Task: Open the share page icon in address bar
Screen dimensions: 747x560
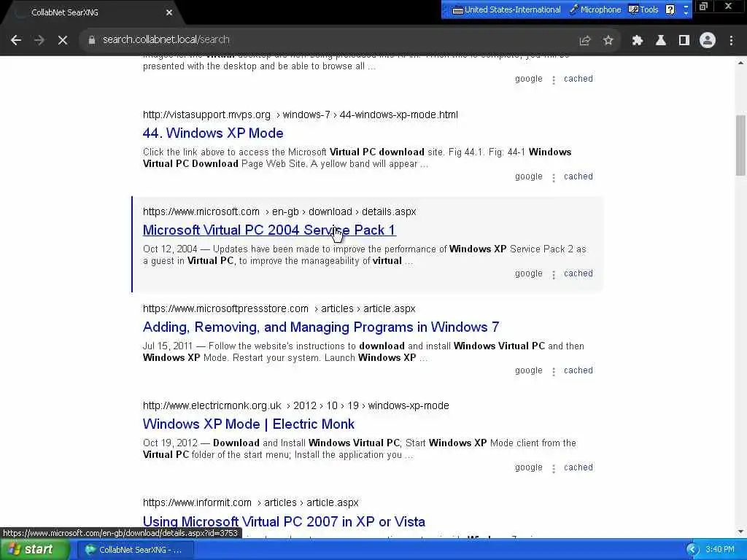Action: coord(584,41)
